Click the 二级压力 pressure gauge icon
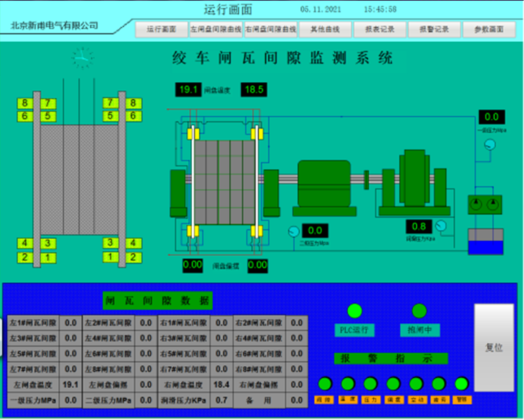Viewport: 524px width, 420px height. point(293,232)
